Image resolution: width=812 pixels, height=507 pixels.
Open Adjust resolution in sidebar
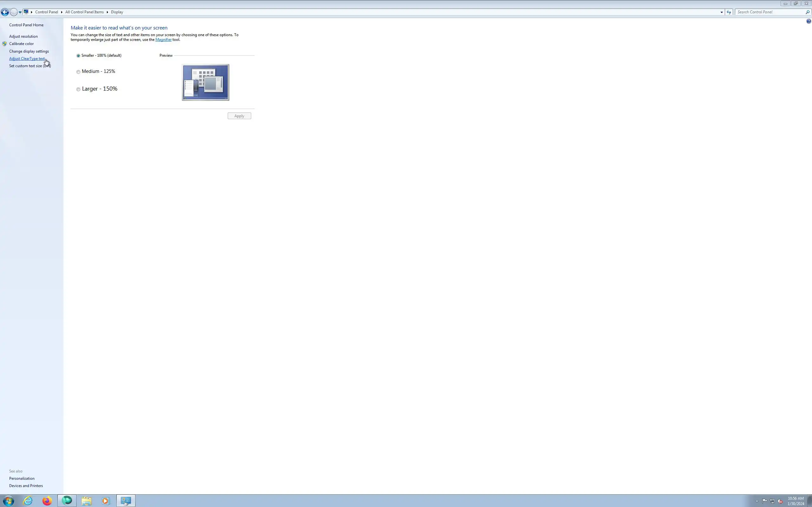23,36
